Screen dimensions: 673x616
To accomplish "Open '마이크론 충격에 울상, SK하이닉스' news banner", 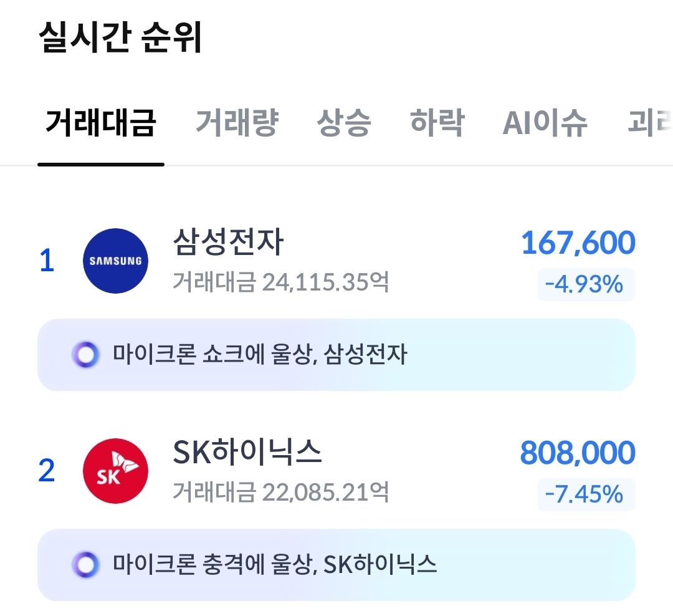I will pos(336,565).
